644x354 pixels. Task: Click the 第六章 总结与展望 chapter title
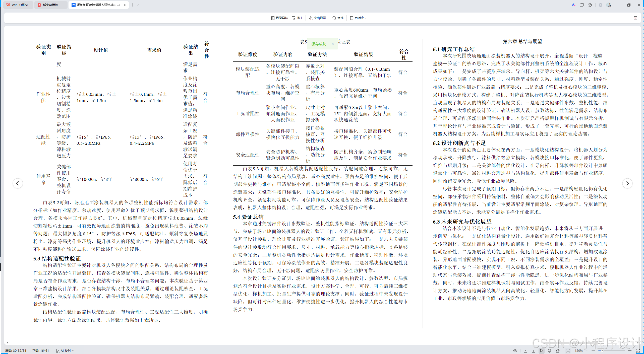pyautogui.click(x=522, y=41)
